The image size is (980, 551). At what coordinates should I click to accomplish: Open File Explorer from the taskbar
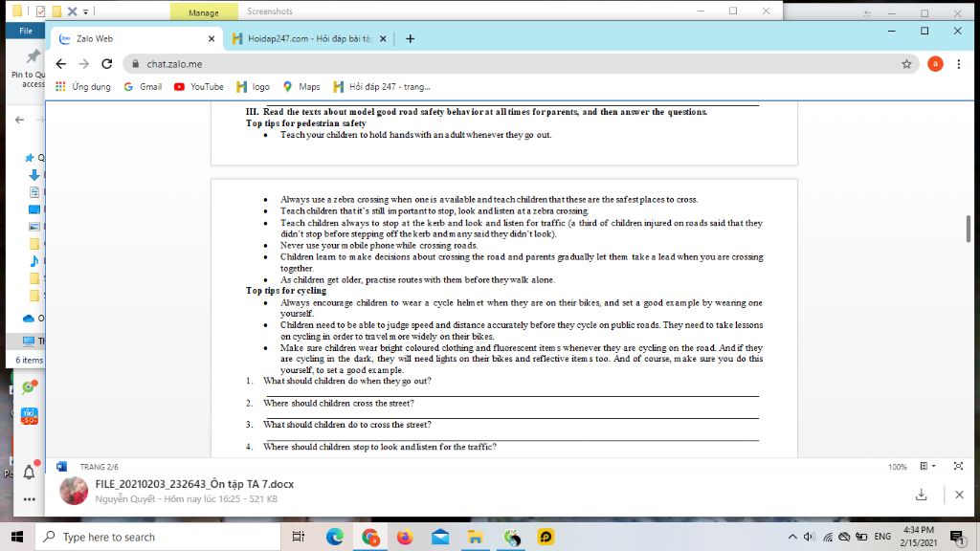[475, 537]
